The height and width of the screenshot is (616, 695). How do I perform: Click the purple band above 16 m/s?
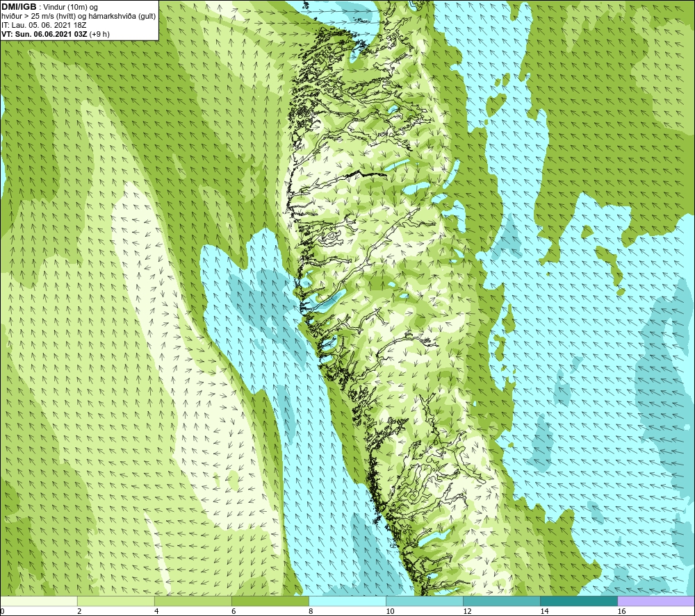656,601
